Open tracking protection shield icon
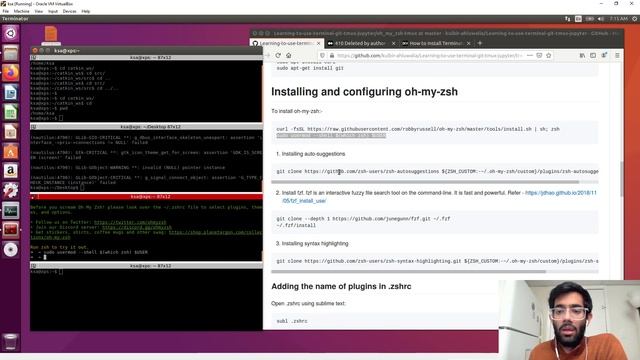640x360 pixels. point(322,56)
